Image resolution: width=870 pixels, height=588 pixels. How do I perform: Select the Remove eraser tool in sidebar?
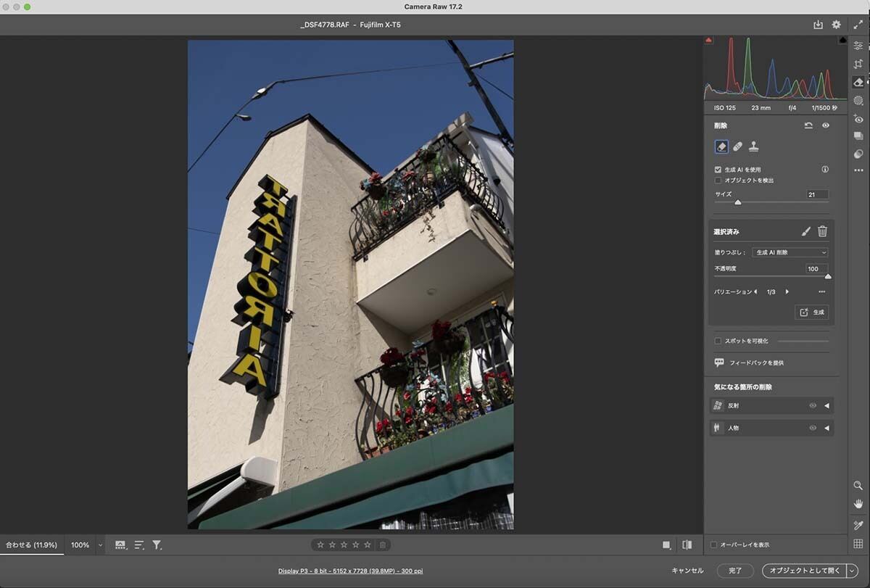tap(858, 82)
